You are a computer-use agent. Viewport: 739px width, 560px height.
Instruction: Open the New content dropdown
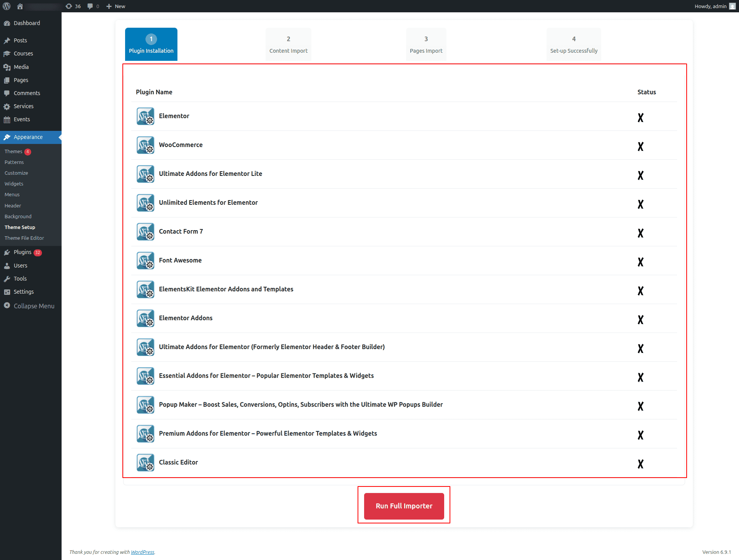pyautogui.click(x=116, y=6)
